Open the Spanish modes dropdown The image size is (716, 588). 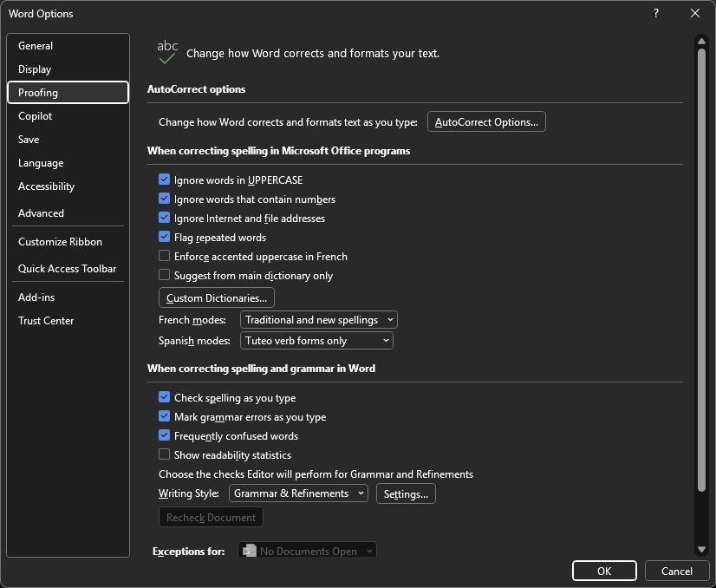316,340
